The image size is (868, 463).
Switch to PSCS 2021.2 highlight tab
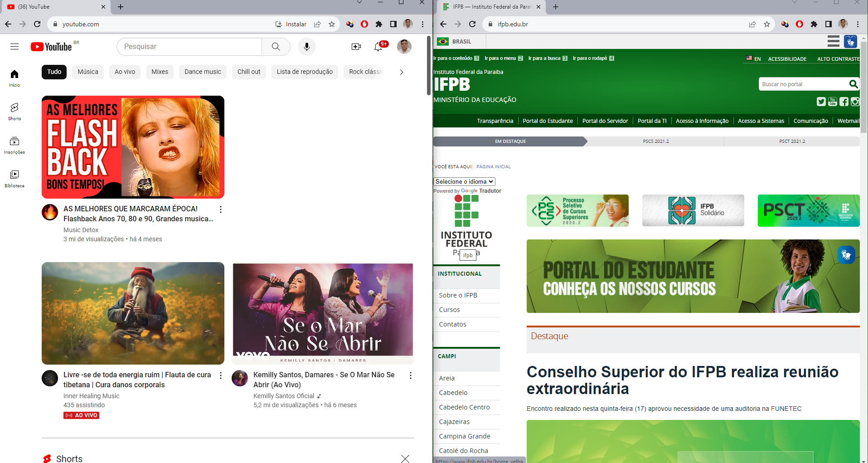(655, 141)
